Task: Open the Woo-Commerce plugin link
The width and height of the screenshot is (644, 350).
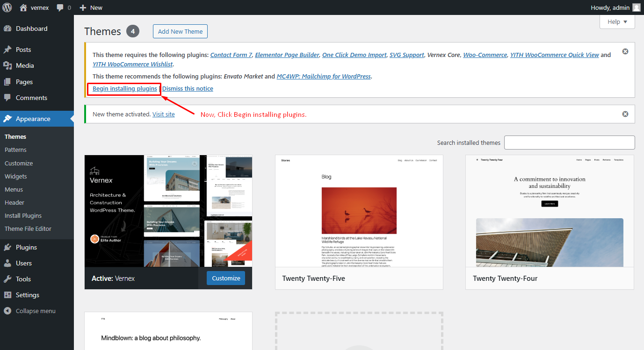Action: [485, 55]
